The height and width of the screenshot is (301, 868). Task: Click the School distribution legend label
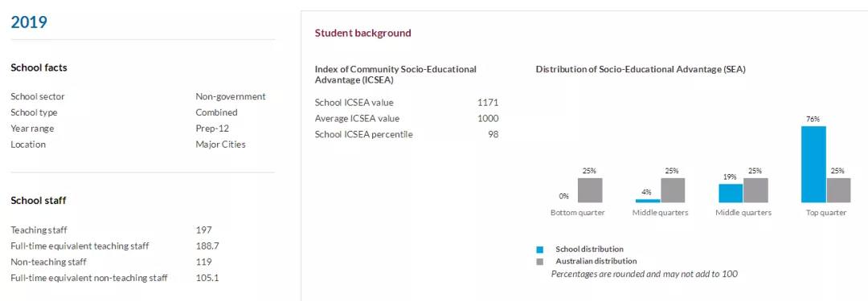click(x=589, y=250)
